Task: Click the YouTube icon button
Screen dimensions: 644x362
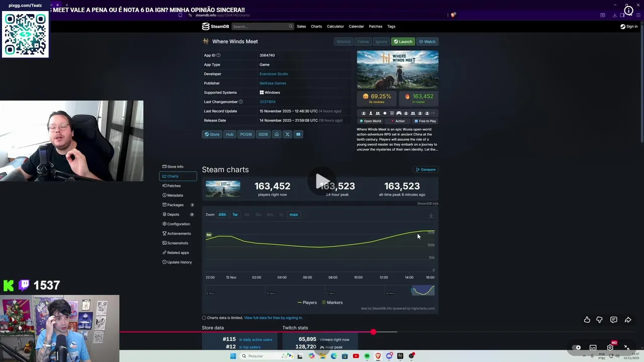Action: click(x=298, y=134)
